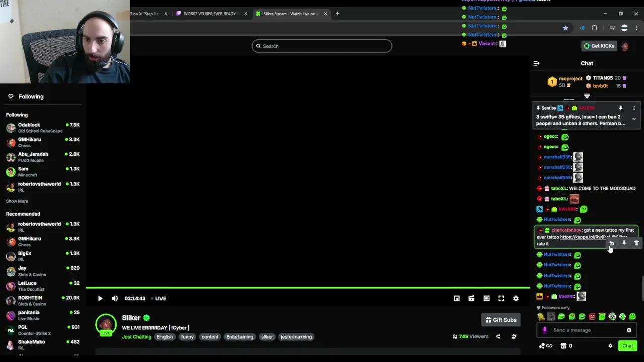The image size is (644, 362).
Task: Pin zherkafanboy's message
Action: pyautogui.click(x=624, y=243)
